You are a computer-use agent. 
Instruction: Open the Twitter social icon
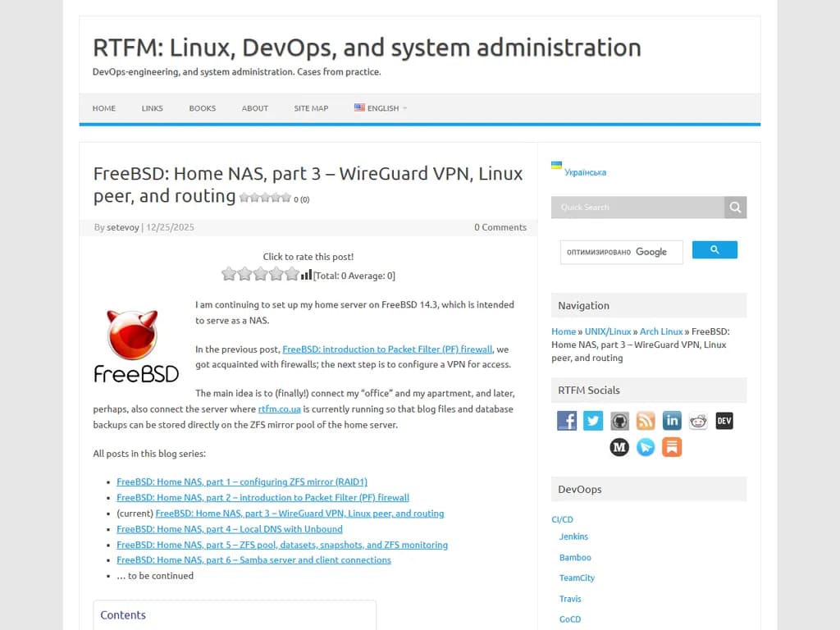[592, 420]
